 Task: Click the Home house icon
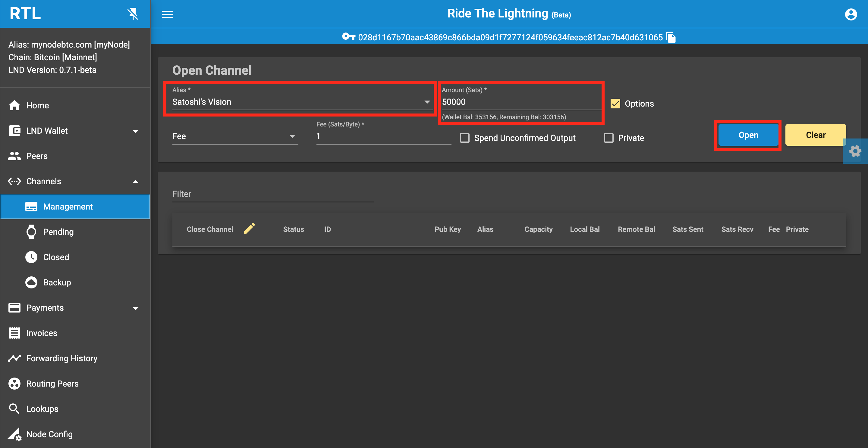click(14, 105)
